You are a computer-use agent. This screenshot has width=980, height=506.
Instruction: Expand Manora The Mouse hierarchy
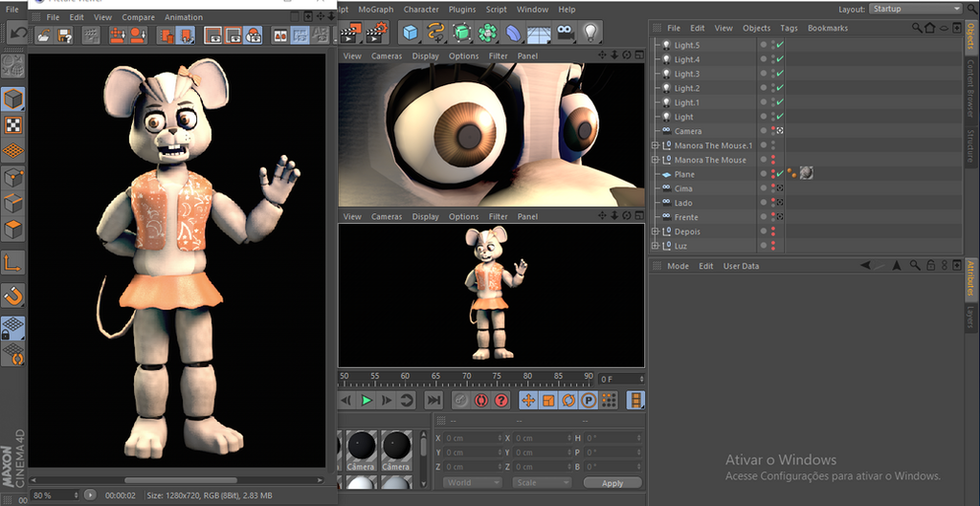click(655, 160)
